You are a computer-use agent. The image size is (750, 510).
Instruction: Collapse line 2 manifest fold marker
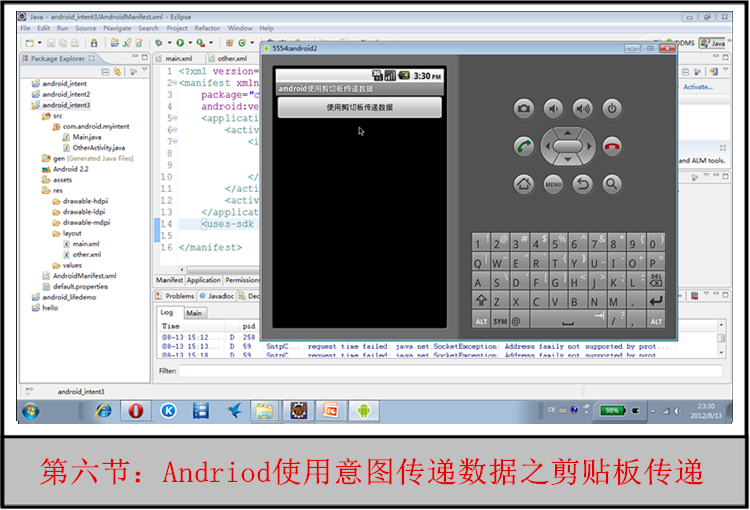176,83
